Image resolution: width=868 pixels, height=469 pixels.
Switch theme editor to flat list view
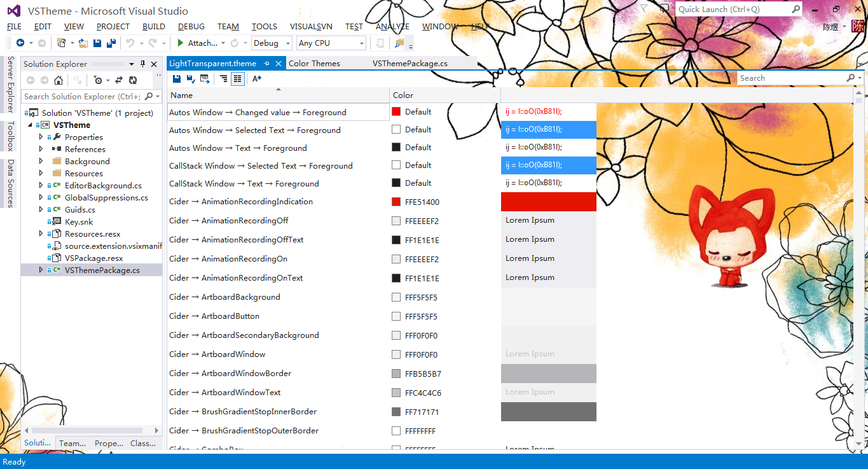coord(237,78)
